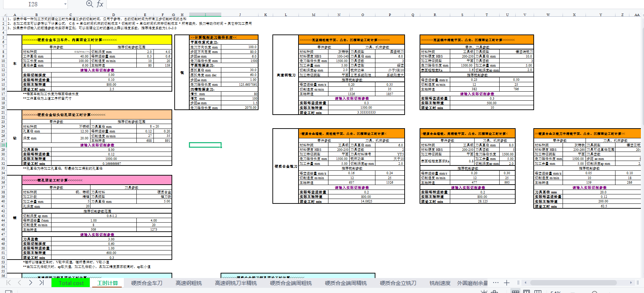Click the zoom magnifier icon beside fx
Screen dimensions: 644x293
point(89,4)
